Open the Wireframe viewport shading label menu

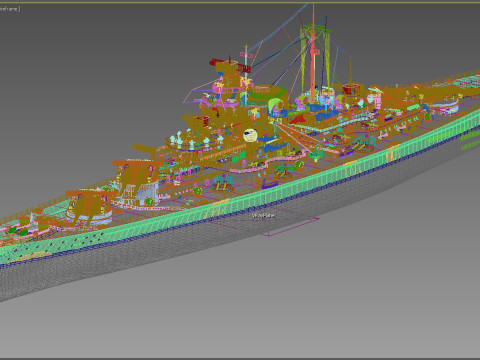10,9
